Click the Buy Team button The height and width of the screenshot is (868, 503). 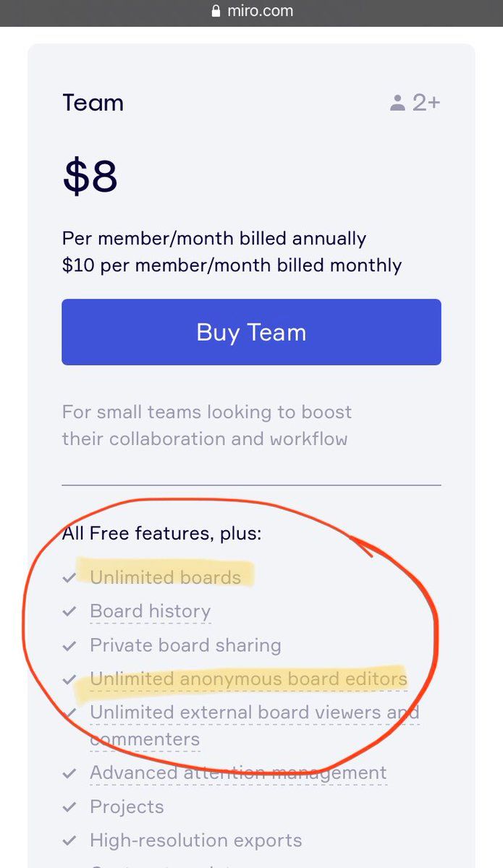tap(251, 332)
